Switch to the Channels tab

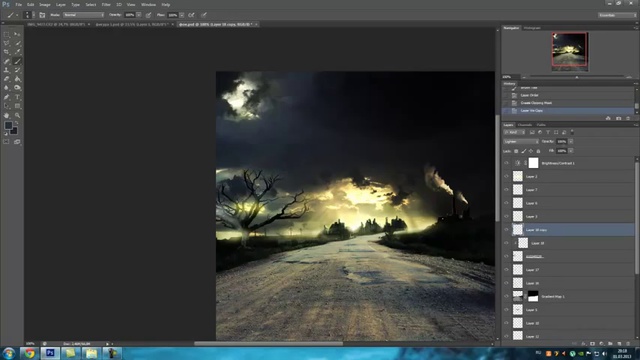[x=524, y=125]
